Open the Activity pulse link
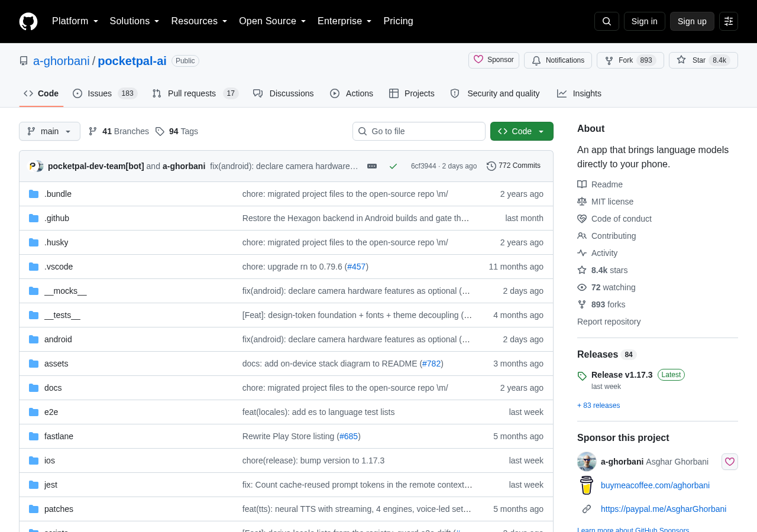757x532 pixels. coord(597,253)
